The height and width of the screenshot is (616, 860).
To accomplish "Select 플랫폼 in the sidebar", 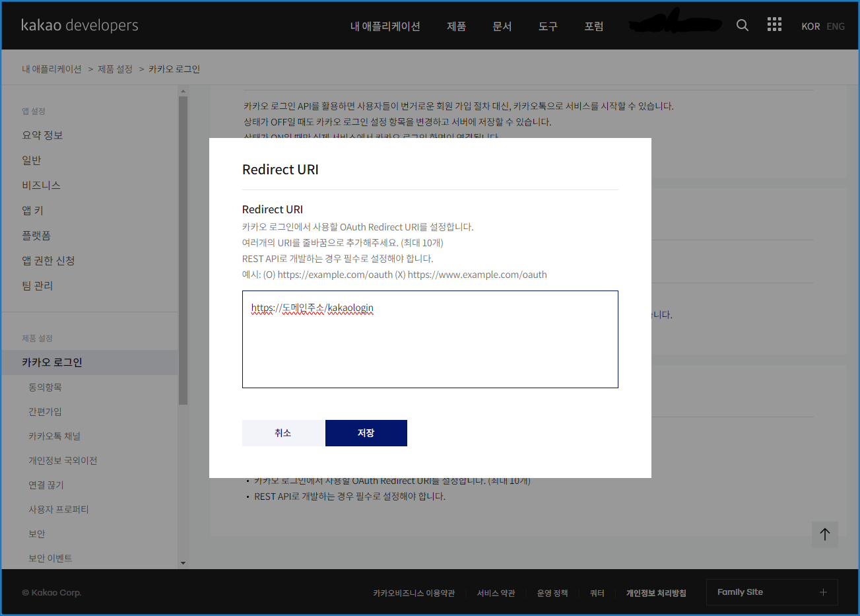I will click(x=36, y=236).
